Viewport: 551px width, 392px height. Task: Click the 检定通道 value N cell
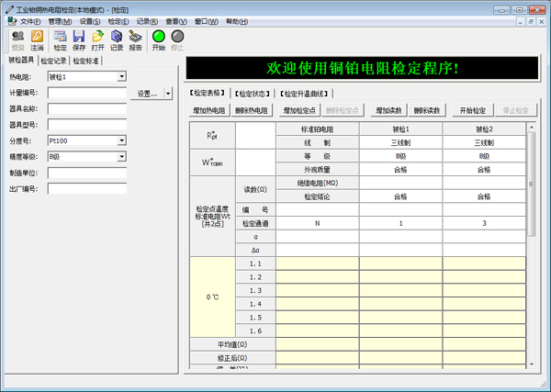tap(318, 223)
